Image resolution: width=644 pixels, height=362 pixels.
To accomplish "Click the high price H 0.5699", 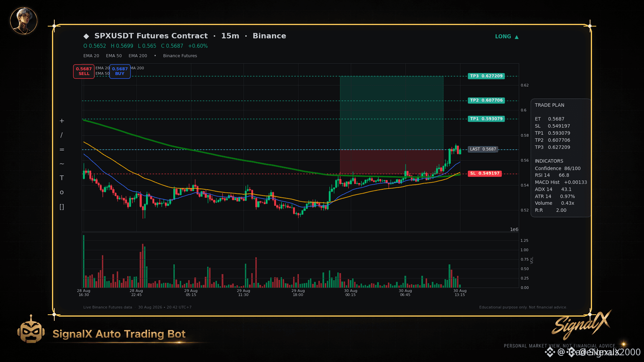I will [122, 46].
